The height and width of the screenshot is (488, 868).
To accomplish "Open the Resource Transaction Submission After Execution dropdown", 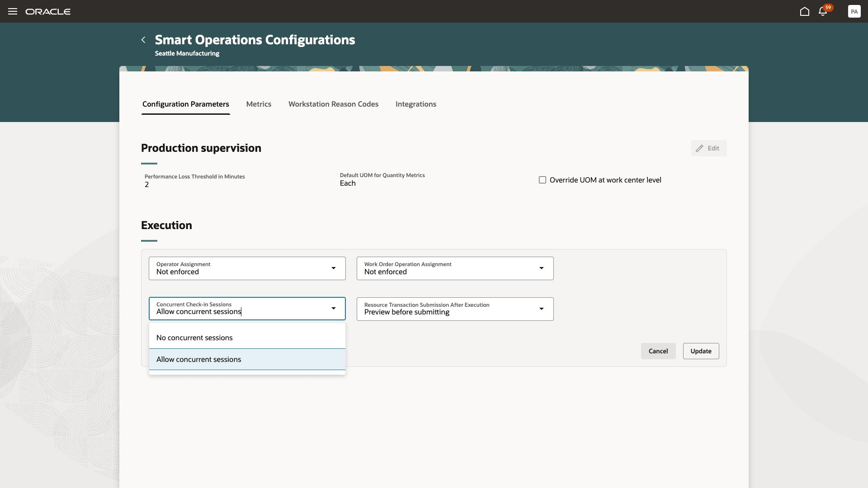I will [x=542, y=309].
